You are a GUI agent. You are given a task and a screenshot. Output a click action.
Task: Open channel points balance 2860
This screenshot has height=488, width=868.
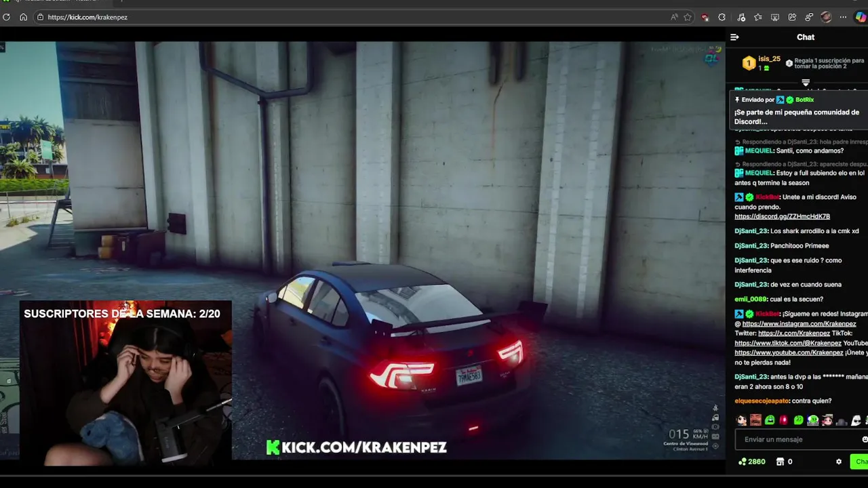tap(752, 462)
